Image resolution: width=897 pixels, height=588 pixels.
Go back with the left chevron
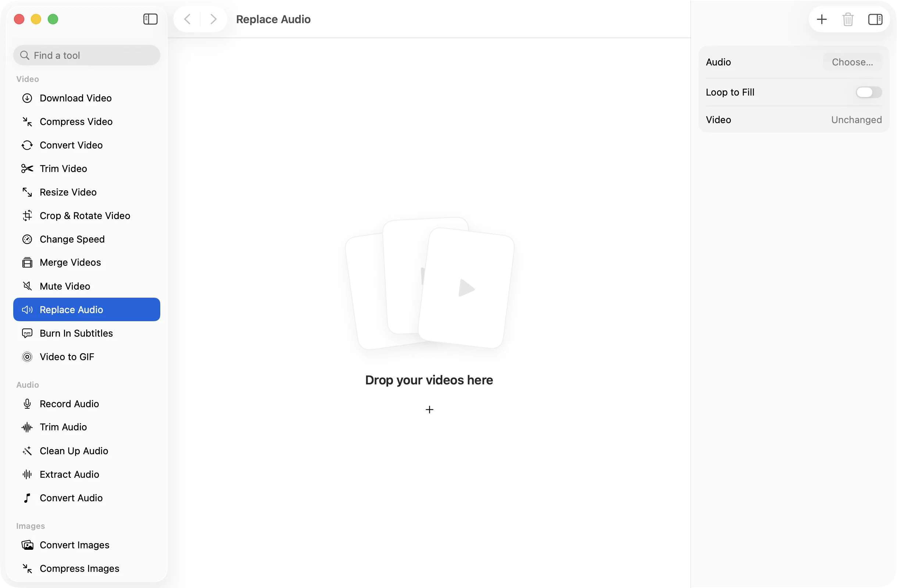tap(187, 19)
